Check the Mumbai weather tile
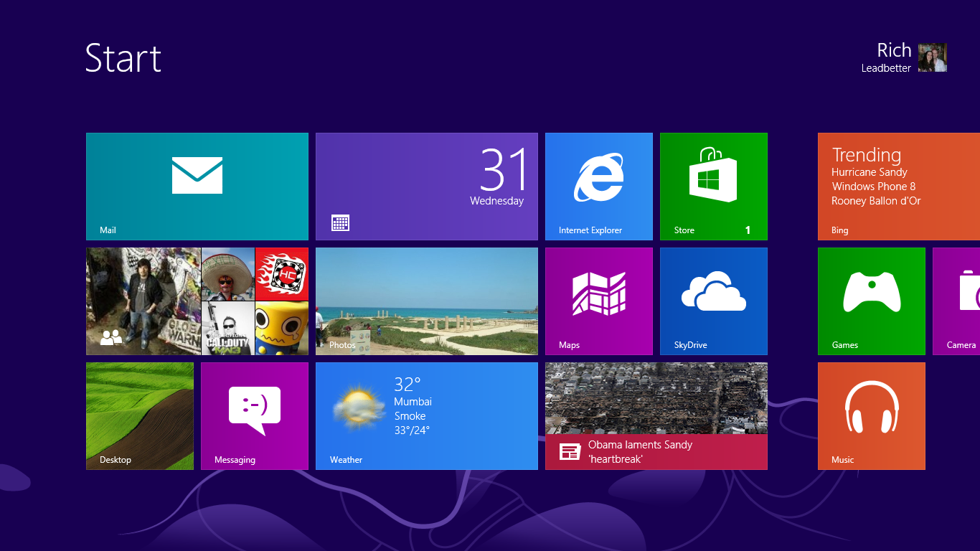Viewport: 980px width, 551px height. coord(426,415)
